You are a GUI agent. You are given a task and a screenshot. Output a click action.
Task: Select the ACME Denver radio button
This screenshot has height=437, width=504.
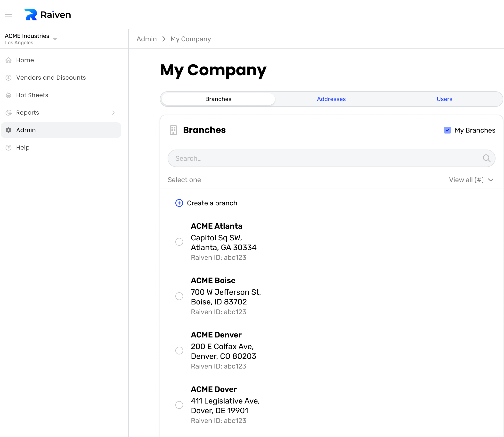point(179,351)
